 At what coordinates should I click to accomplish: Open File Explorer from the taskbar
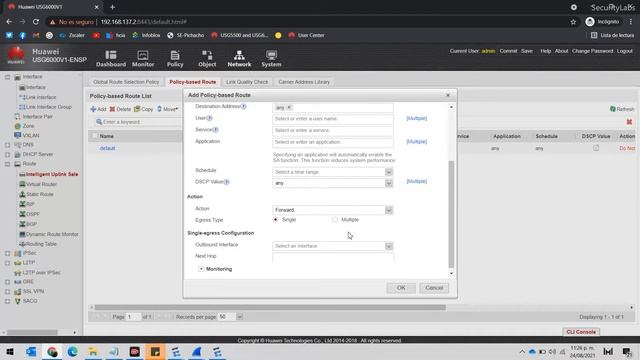(x=93, y=351)
